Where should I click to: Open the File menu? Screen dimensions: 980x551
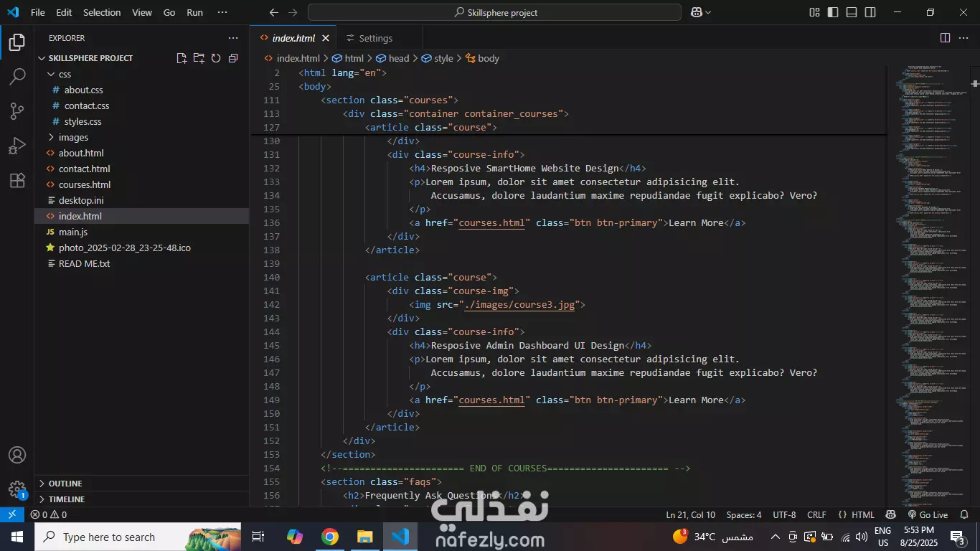(x=37, y=12)
